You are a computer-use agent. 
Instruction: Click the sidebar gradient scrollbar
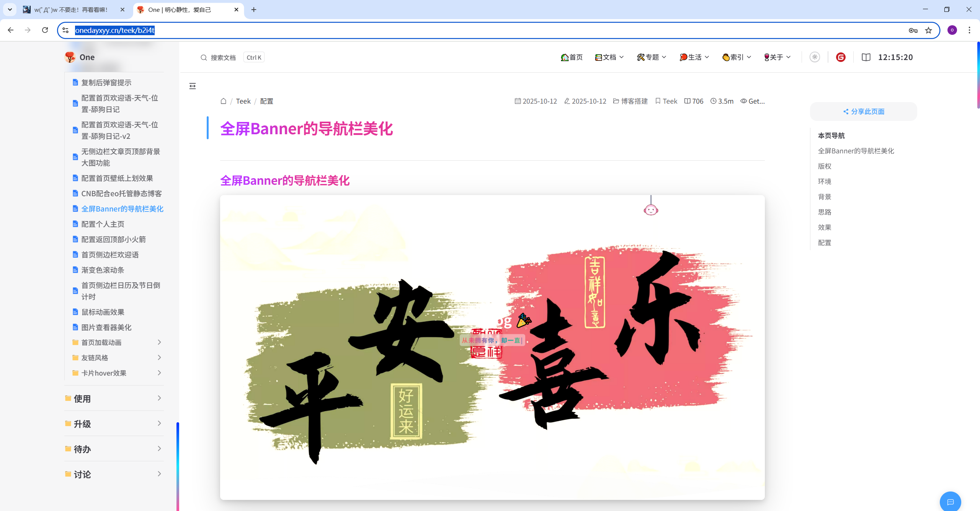(178, 467)
